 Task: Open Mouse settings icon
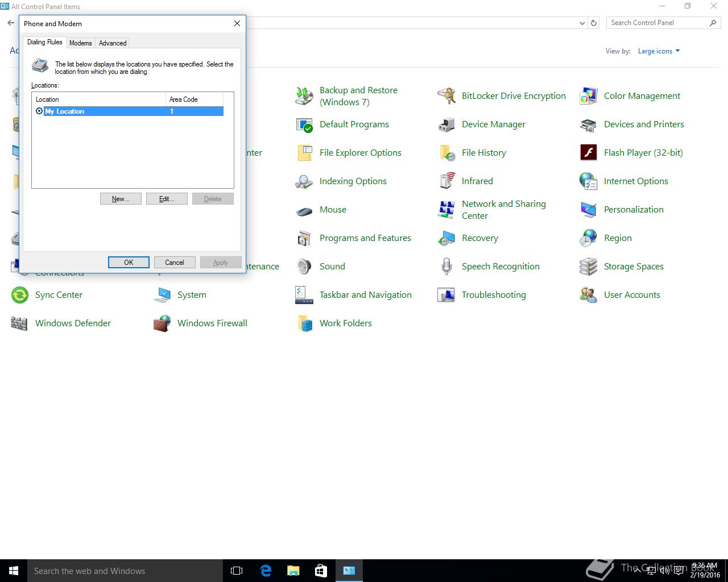click(x=304, y=210)
